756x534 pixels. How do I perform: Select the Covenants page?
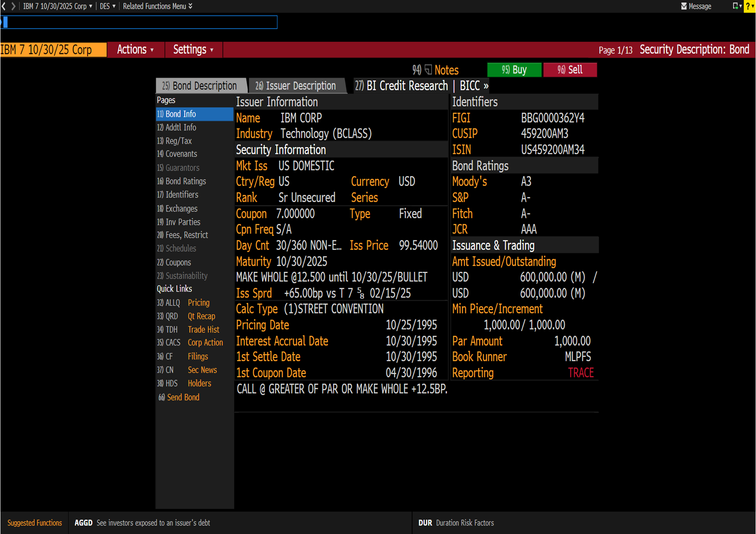(181, 154)
